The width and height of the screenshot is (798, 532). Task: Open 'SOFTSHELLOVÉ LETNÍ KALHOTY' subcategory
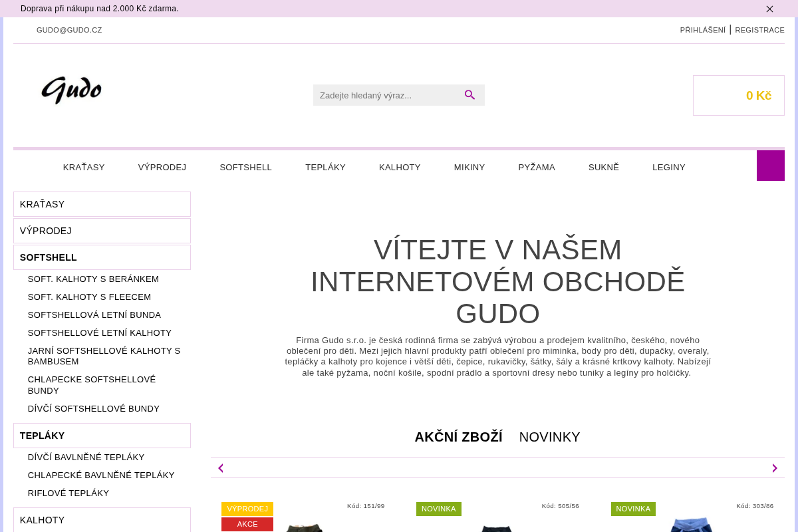100,332
